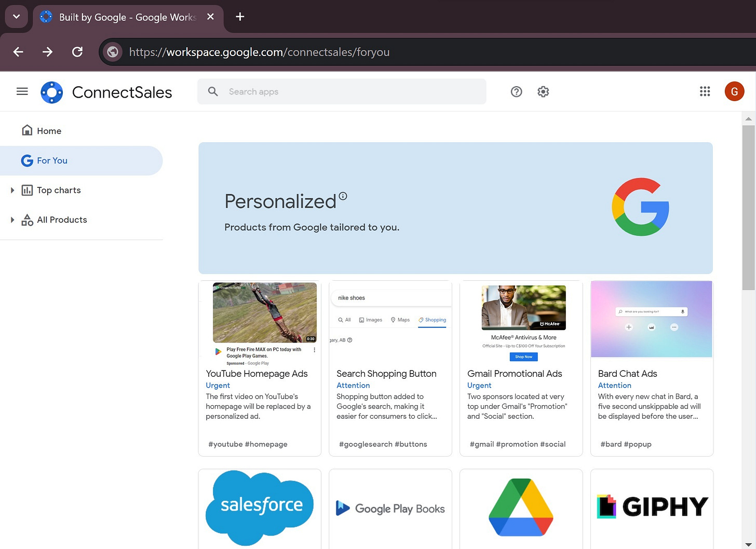
Task: Open the Google Play Books card
Action: click(x=390, y=509)
